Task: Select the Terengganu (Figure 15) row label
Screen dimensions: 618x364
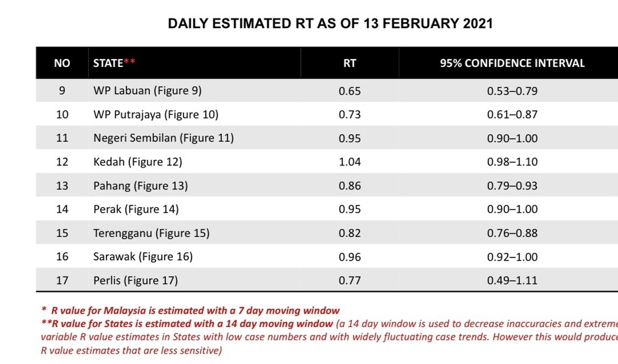Action: [x=151, y=233]
